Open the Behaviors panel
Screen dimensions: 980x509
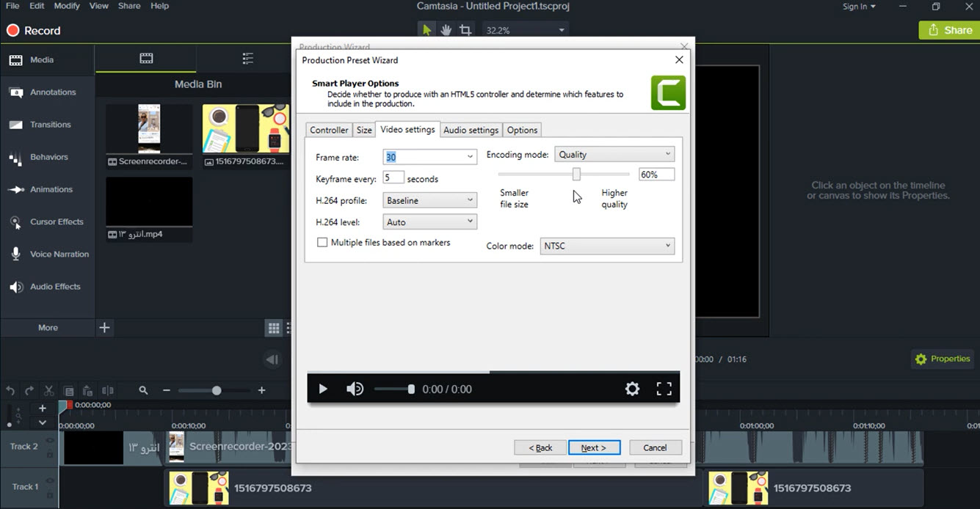pos(48,157)
